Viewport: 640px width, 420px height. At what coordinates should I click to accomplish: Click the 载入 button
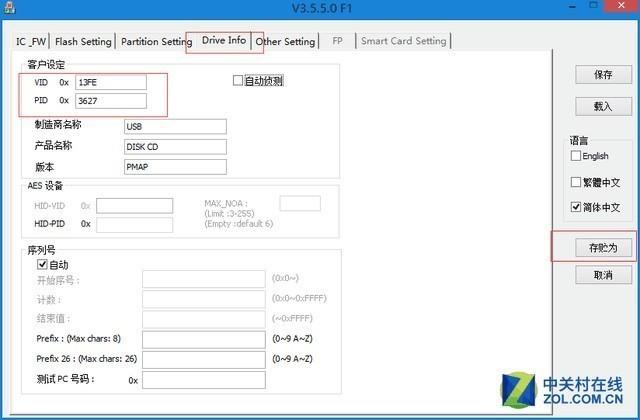[603, 107]
